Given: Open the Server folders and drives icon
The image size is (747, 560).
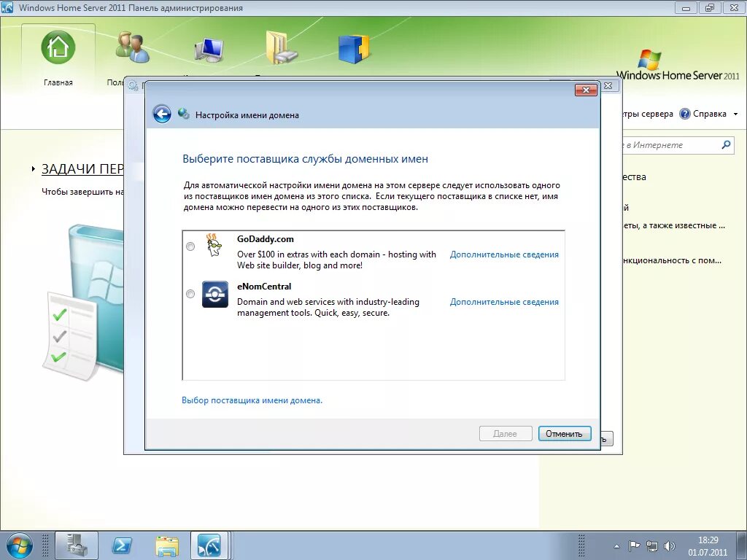Looking at the screenshot, I should [281, 47].
